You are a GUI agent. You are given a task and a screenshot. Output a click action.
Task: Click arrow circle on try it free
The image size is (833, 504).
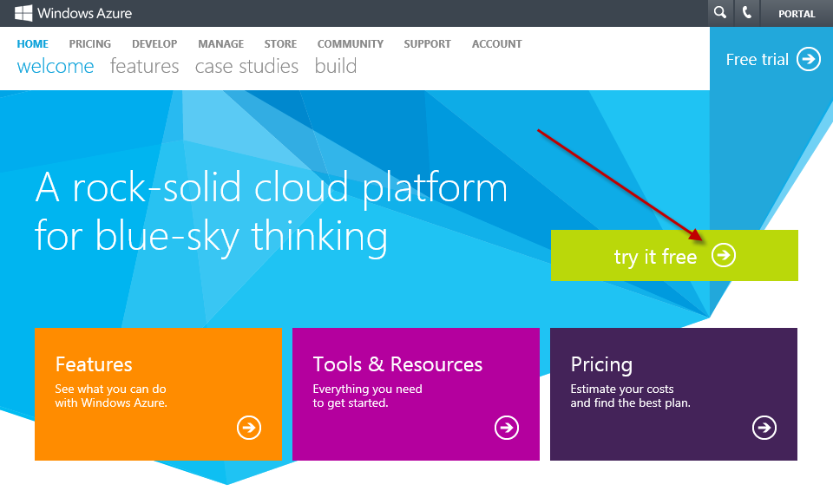[724, 255]
